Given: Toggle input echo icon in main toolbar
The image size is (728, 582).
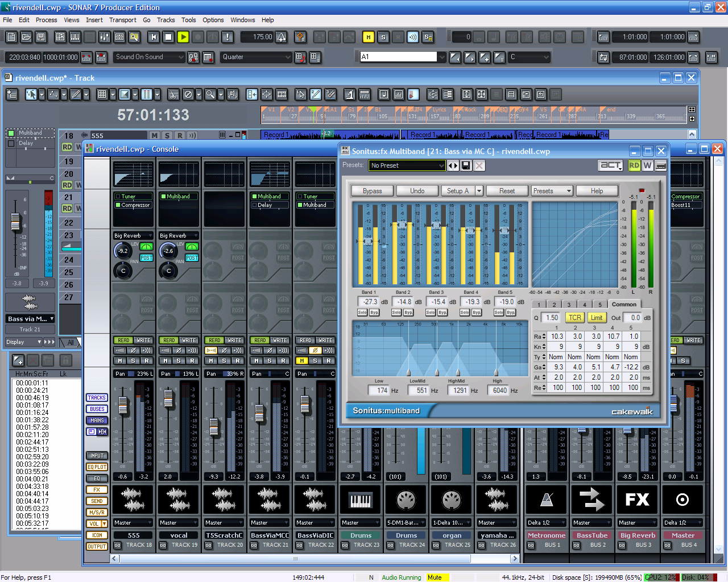Looking at the screenshot, I should (x=413, y=37).
